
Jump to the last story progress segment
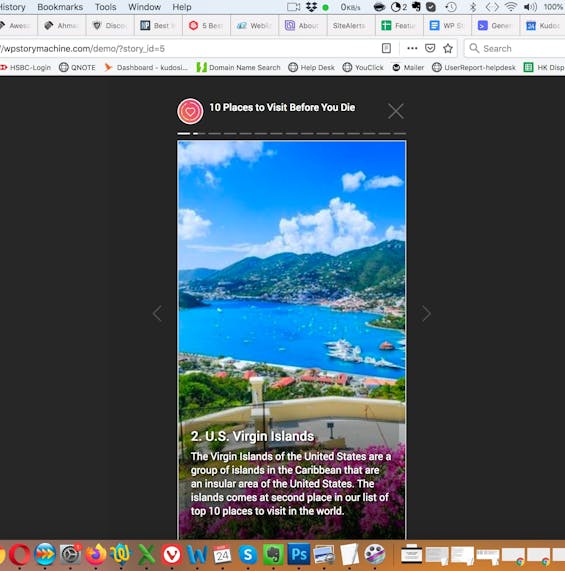click(400, 134)
